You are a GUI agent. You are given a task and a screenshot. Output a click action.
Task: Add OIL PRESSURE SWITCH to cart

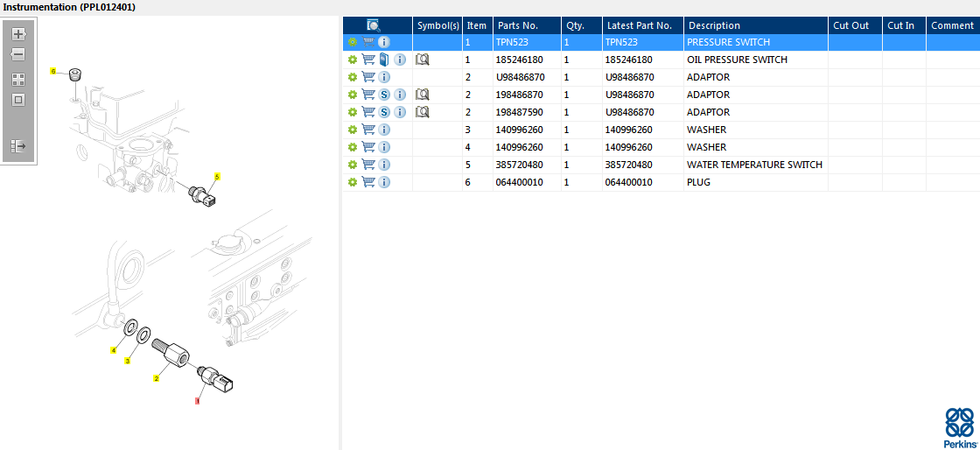[x=368, y=60]
